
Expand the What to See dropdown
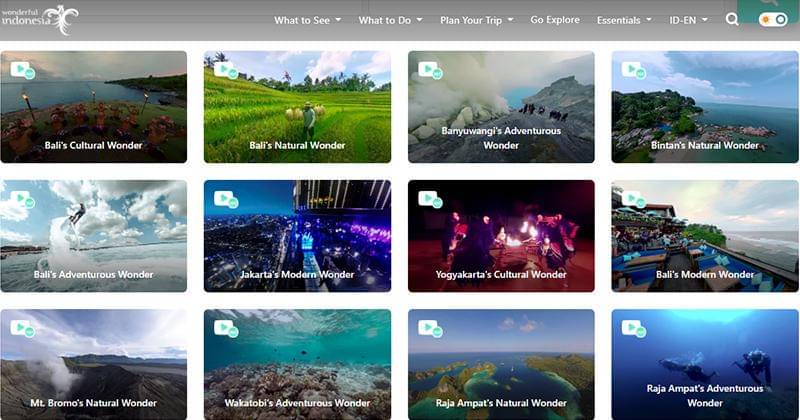(x=307, y=20)
